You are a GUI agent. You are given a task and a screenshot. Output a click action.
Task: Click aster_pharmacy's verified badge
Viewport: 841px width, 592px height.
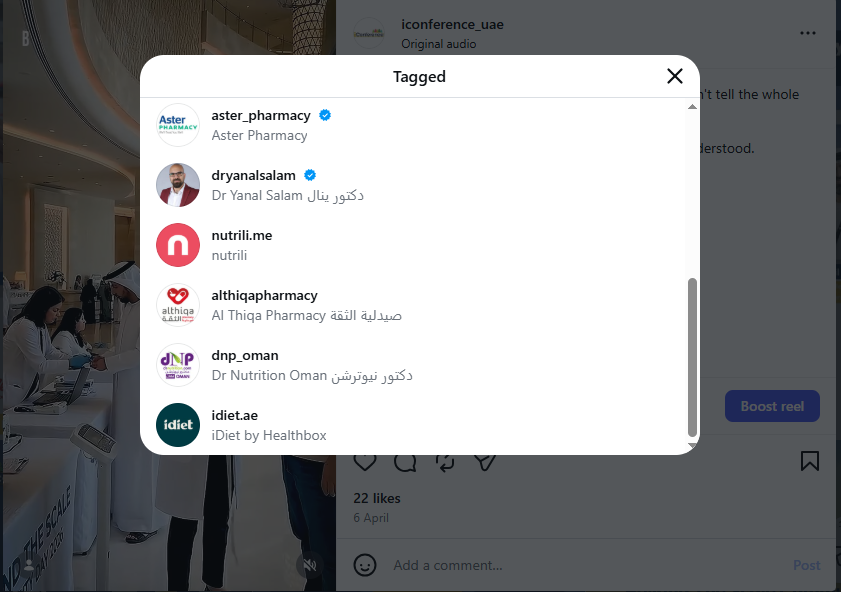click(324, 115)
